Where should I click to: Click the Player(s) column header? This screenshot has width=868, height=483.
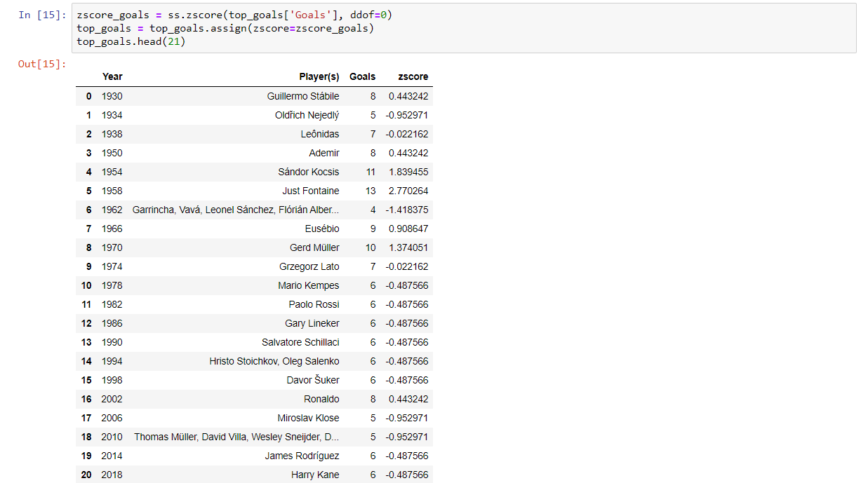(319, 77)
